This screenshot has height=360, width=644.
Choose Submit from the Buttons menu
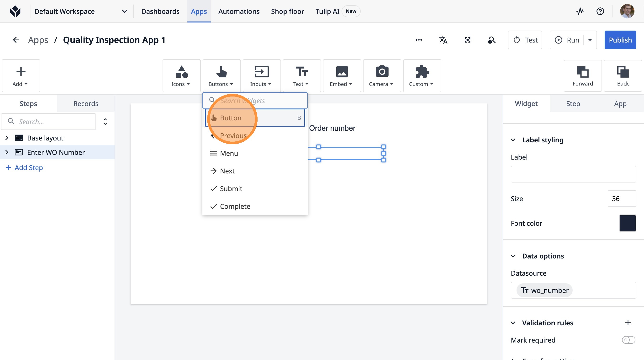pos(231,189)
